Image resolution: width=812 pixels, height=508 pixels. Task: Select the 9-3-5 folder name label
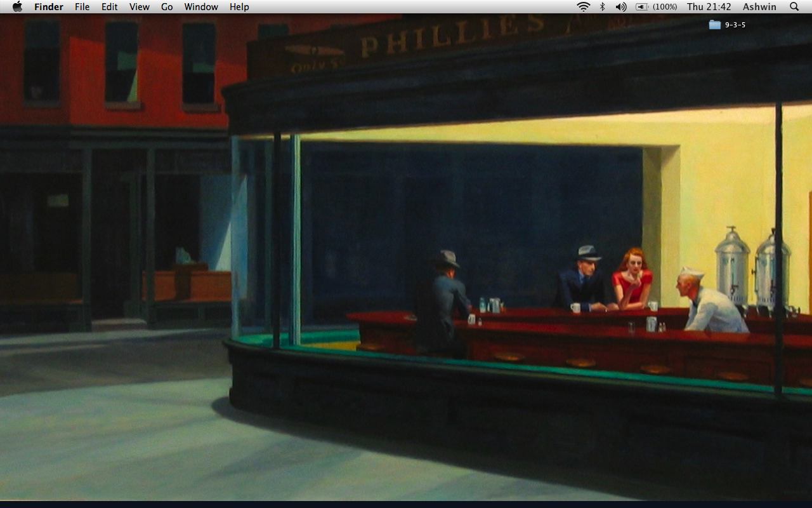click(735, 25)
